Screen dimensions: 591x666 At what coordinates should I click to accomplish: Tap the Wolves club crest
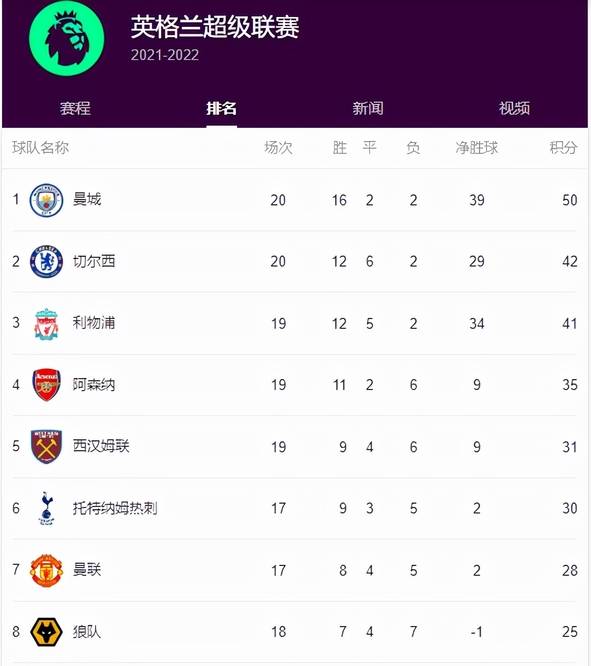pyautogui.click(x=46, y=632)
